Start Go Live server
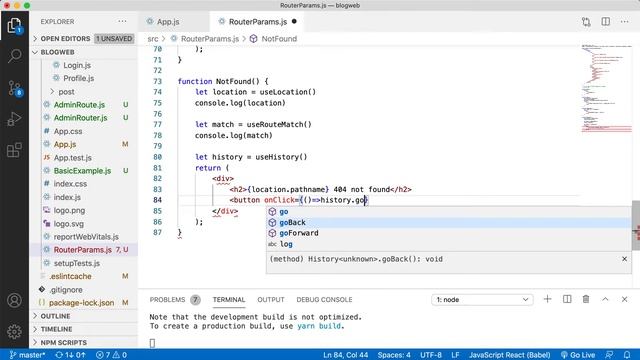 (x=578, y=355)
